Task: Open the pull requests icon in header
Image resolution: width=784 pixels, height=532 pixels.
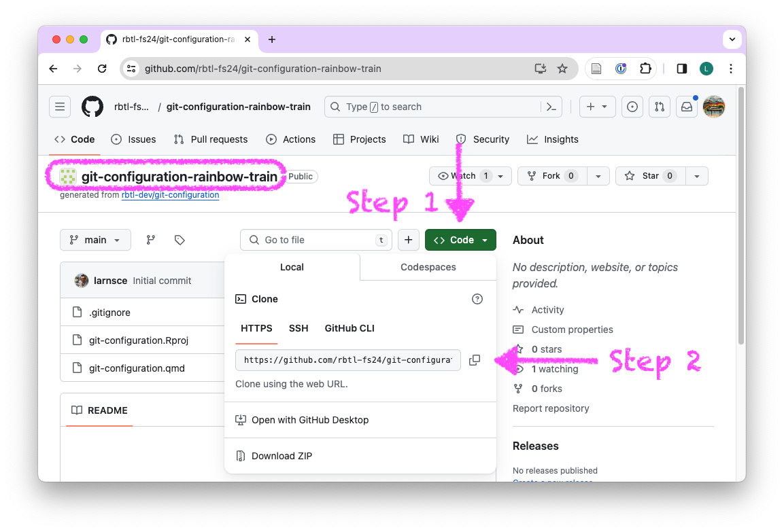Action: click(x=659, y=107)
